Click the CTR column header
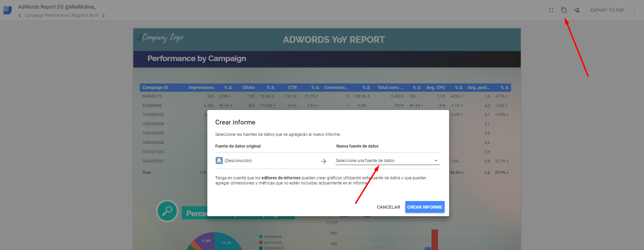This screenshot has width=644, height=250. [x=292, y=88]
